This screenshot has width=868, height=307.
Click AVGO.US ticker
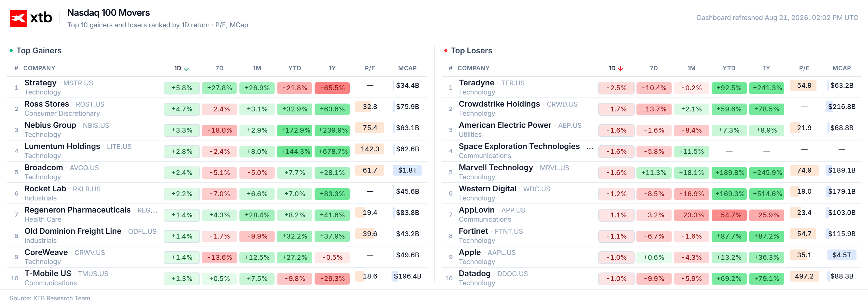tap(84, 168)
